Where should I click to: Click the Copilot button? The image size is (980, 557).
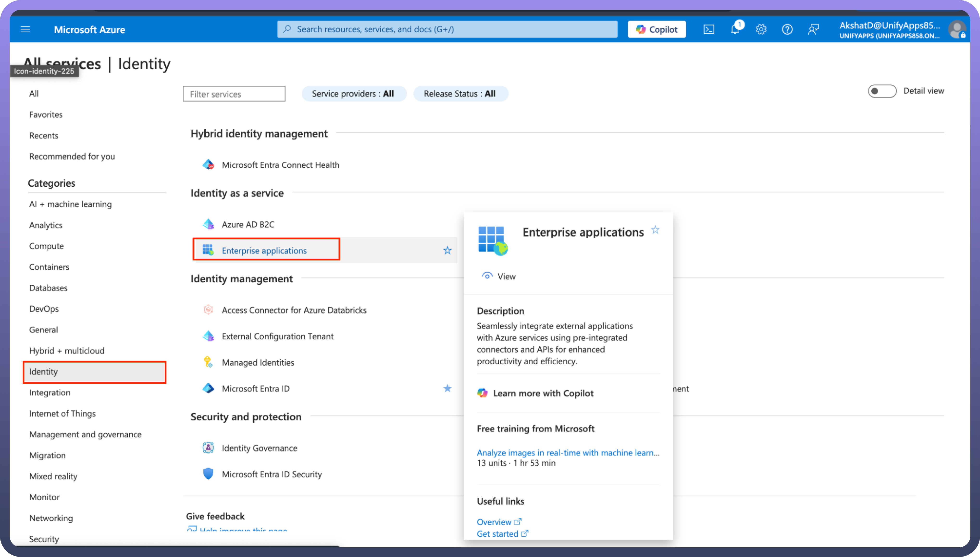coord(657,29)
